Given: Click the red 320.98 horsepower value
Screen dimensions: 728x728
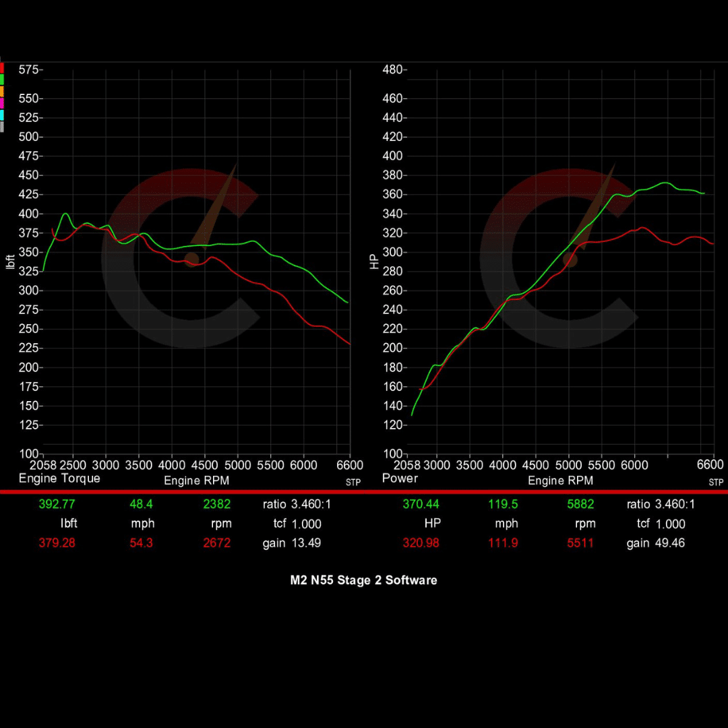Looking at the screenshot, I should click(421, 543).
